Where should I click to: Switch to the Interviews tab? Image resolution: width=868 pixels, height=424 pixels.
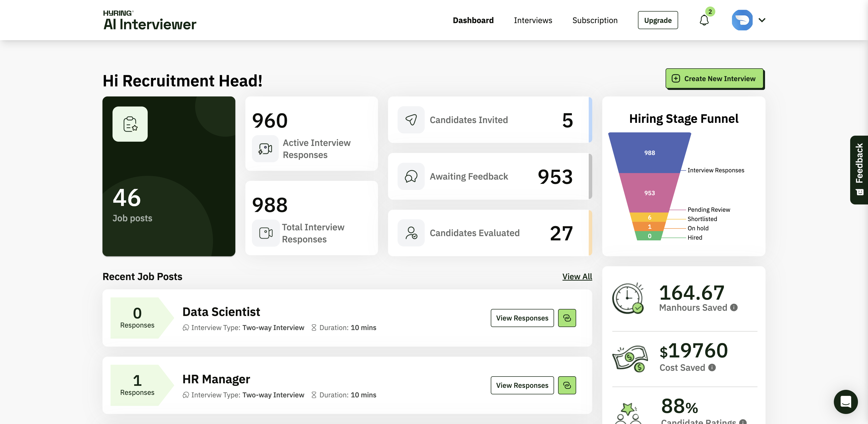click(533, 20)
